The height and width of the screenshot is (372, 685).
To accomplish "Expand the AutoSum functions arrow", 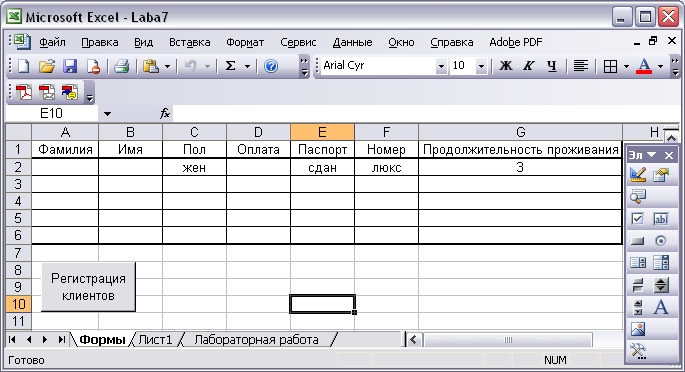I will 247,66.
